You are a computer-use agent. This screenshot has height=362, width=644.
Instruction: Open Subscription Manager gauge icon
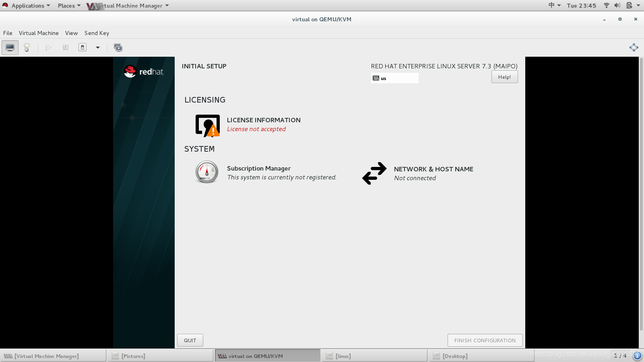pos(207,172)
